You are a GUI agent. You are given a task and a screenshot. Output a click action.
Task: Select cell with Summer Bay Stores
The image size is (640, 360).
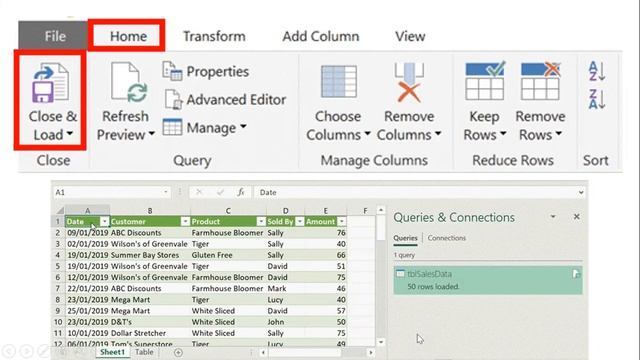pyautogui.click(x=150, y=255)
